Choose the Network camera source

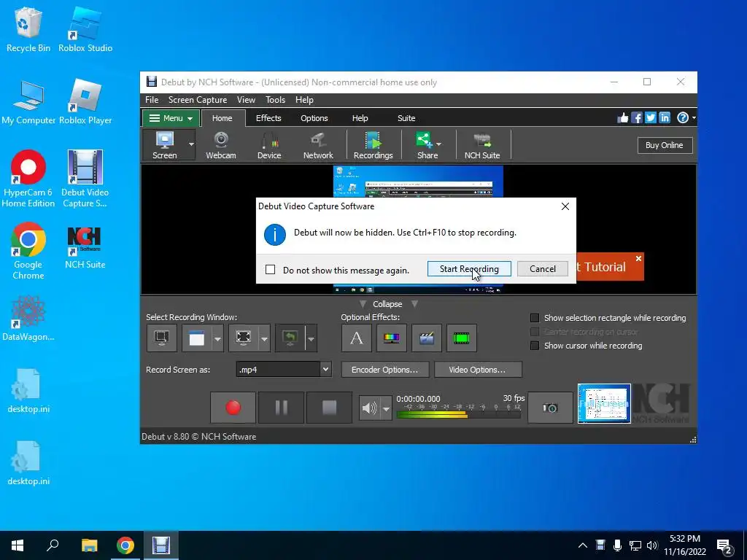[x=318, y=145]
